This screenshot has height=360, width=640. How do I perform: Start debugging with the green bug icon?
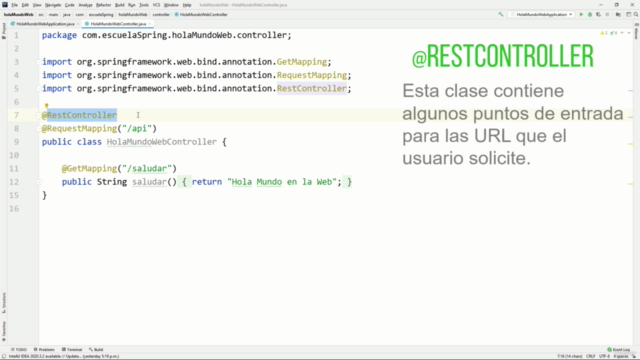590,15
